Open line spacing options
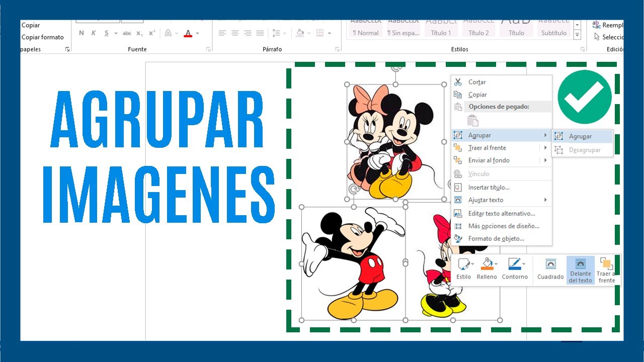This screenshot has width=644, height=362. click(x=276, y=33)
